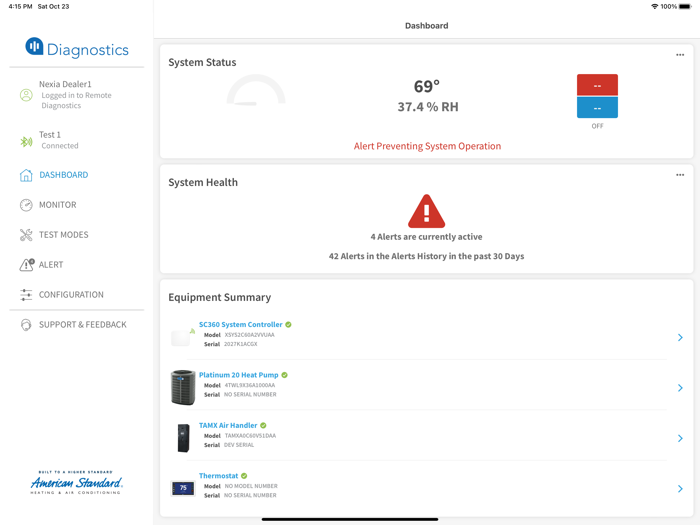Expand the Platinum 20 Heat Pump row chevron
Screen dimensions: 700x525
680,388
